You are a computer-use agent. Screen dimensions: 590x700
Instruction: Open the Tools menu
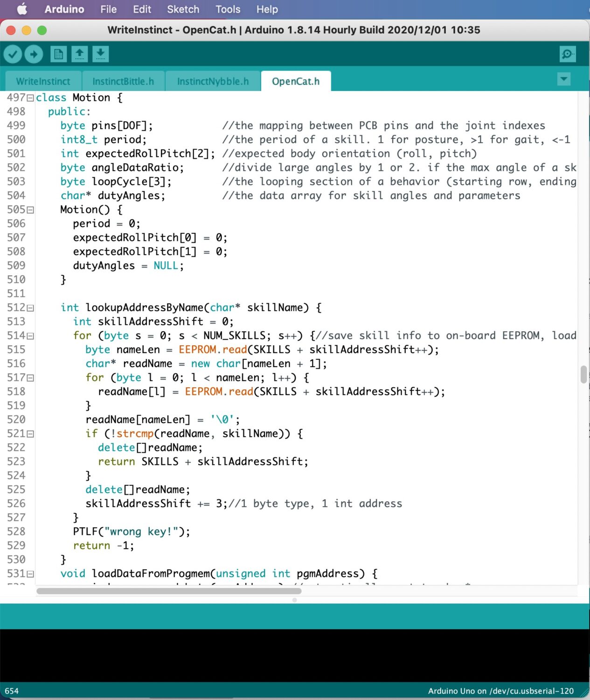(x=228, y=9)
